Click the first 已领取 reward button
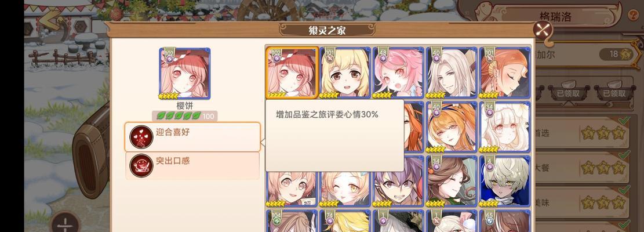The image size is (644, 232). point(568,93)
